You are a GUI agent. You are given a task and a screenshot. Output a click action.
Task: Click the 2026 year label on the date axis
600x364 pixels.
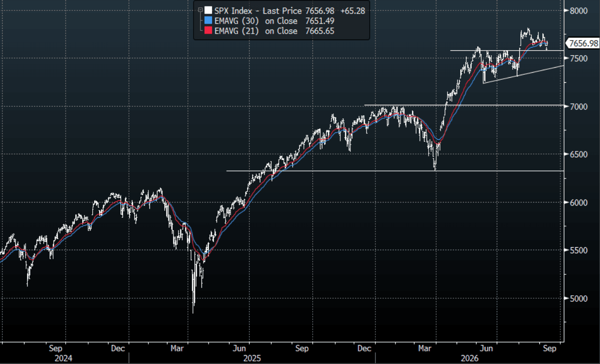point(470,358)
